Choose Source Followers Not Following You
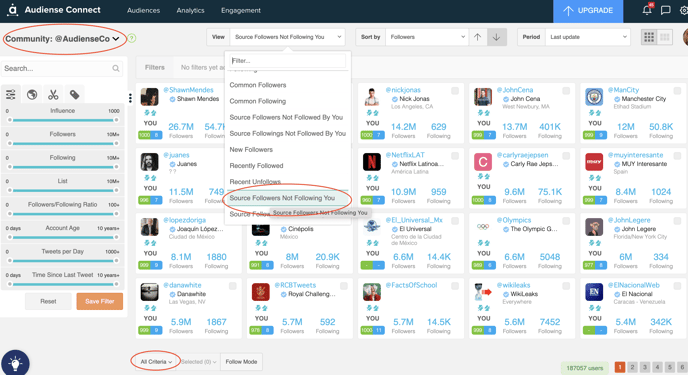Image resolution: width=688 pixels, height=375 pixels. point(282,198)
